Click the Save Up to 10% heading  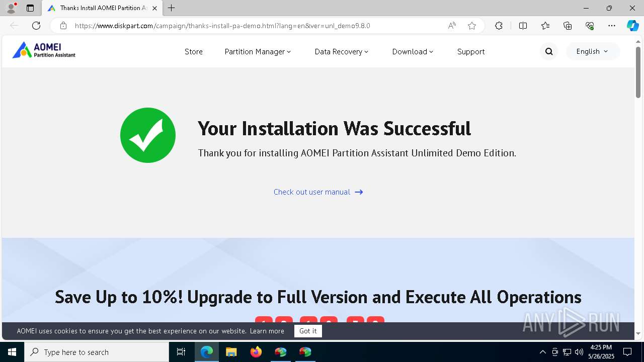point(318,297)
